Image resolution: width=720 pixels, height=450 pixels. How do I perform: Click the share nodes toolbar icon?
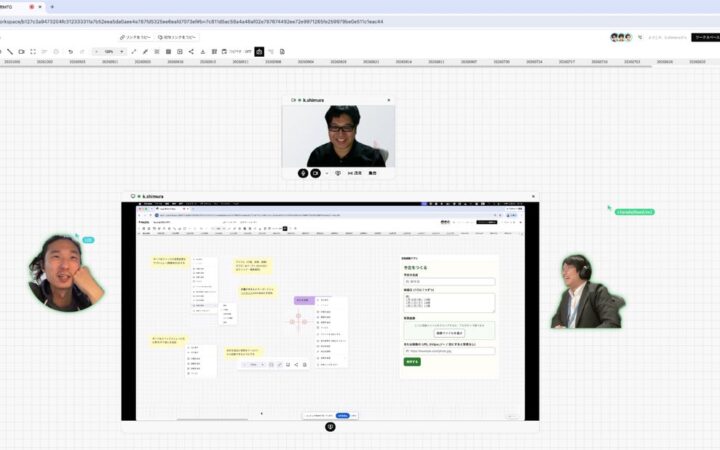point(191,52)
